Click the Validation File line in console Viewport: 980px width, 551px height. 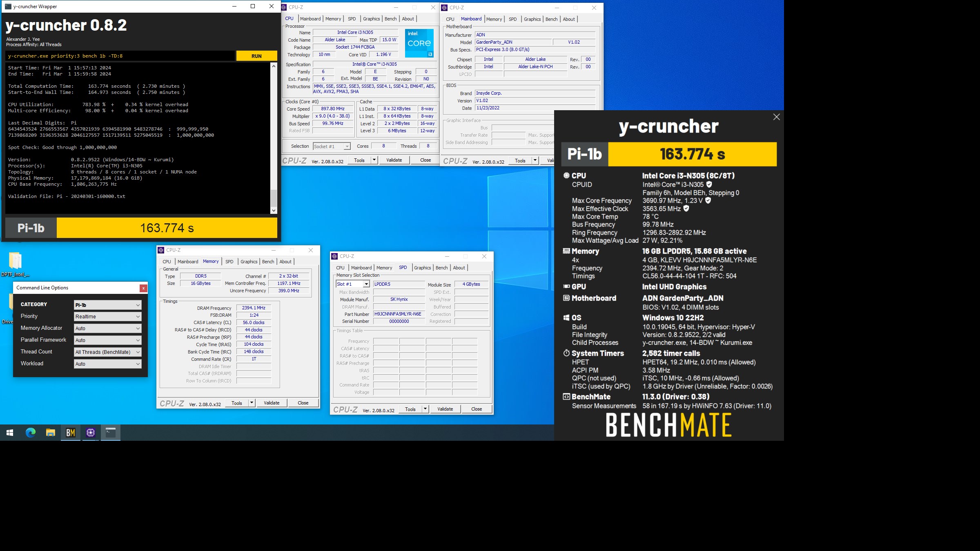point(67,196)
